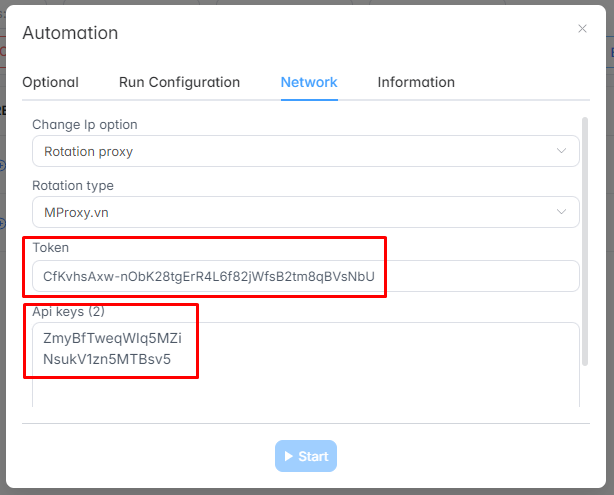Click inside the Api keys text area
The image size is (614, 495).
[x=305, y=365]
